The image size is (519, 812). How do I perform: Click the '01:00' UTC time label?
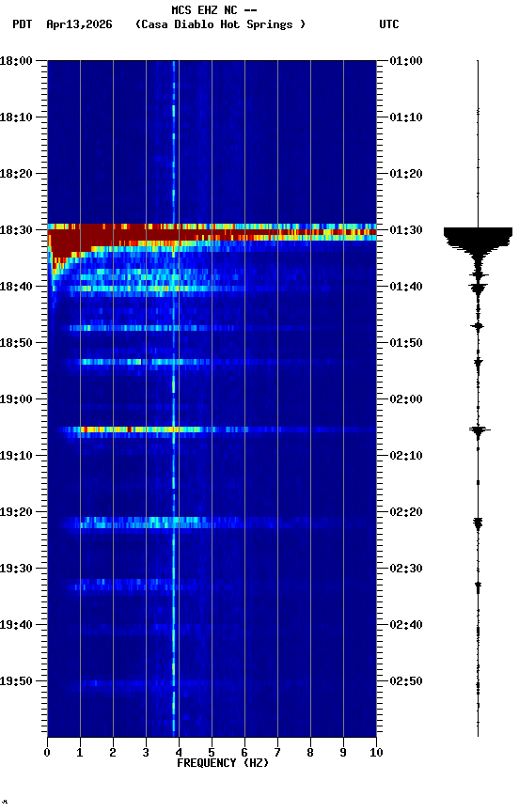[x=406, y=60]
